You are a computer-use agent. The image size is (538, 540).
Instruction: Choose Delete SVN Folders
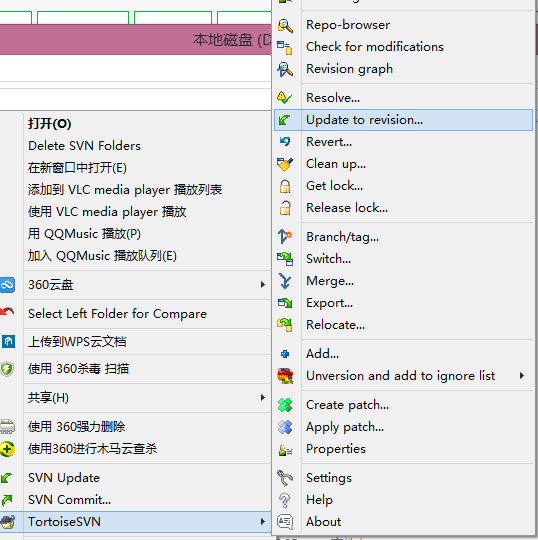(x=136, y=146)
